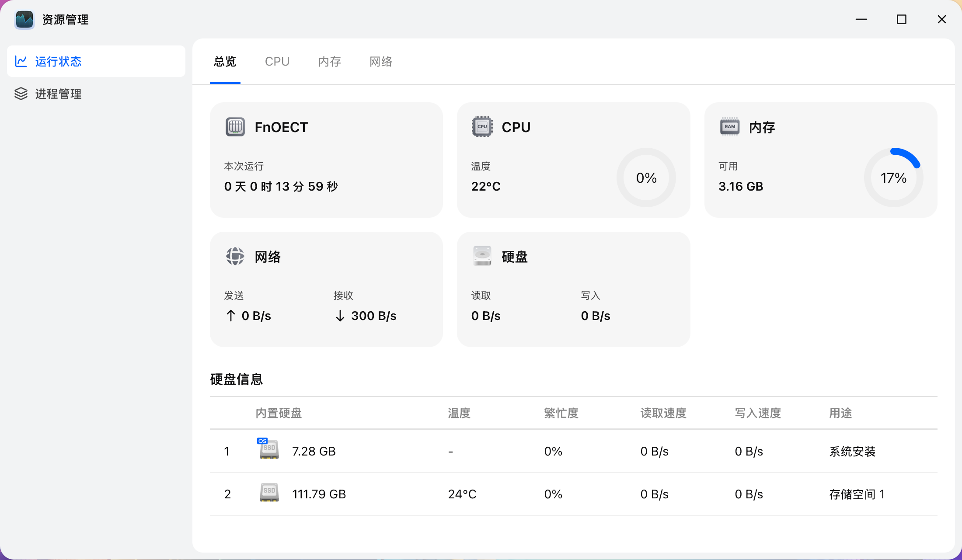This screenshot has width=962, height=560.
Task: Click the 0% CPU usage ring
Action: pos(646,177)
